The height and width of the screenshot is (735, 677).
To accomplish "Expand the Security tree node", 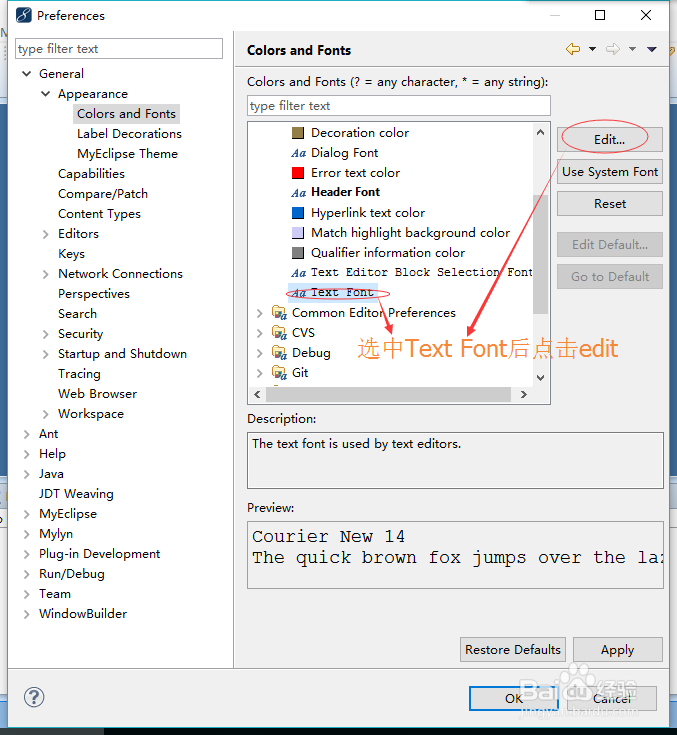I will pyautogui.click(x=45, y=334).
